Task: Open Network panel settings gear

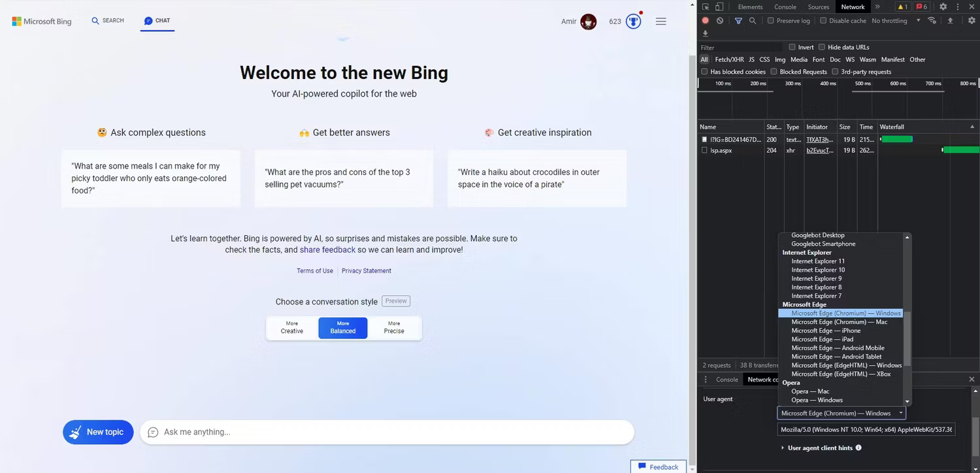Action: coord(972,20)
